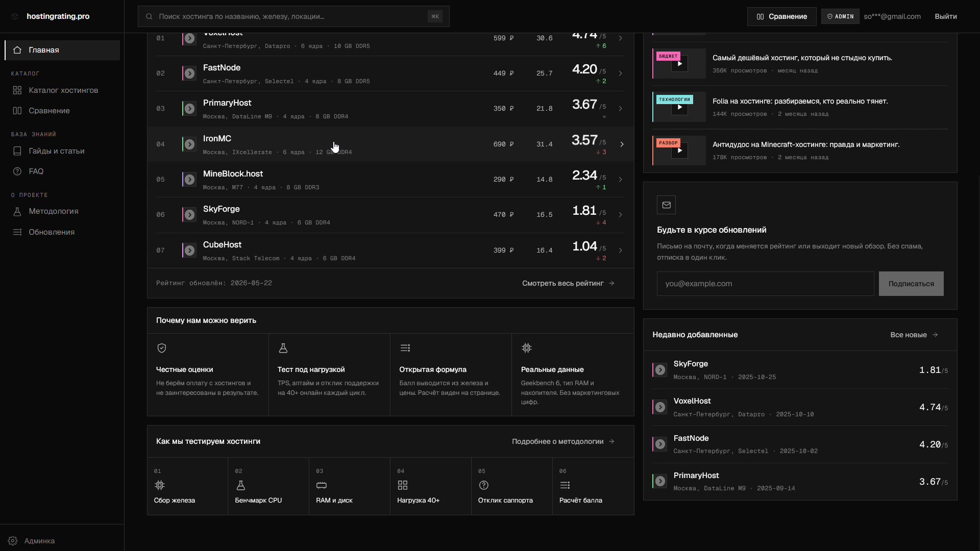Play the Самый дешёвый хостинг video thumbnail
Viewport: 980px width, 551px height.
tap(679, 64)
